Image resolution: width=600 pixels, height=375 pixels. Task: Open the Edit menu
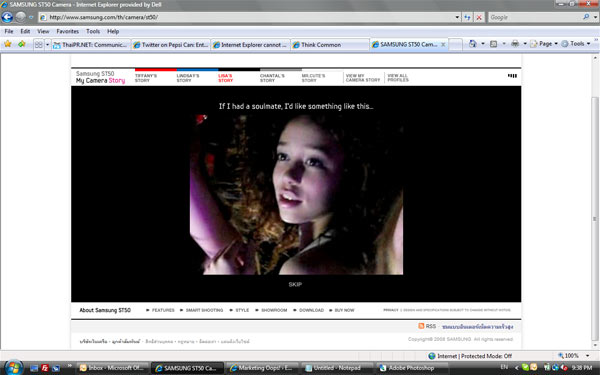tap(25, 31)
